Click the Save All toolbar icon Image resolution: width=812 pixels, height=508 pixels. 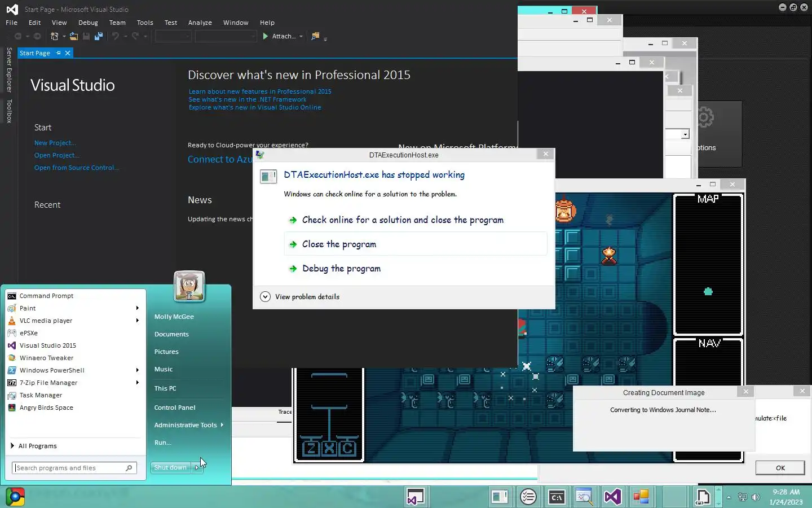tap(99, 36)
